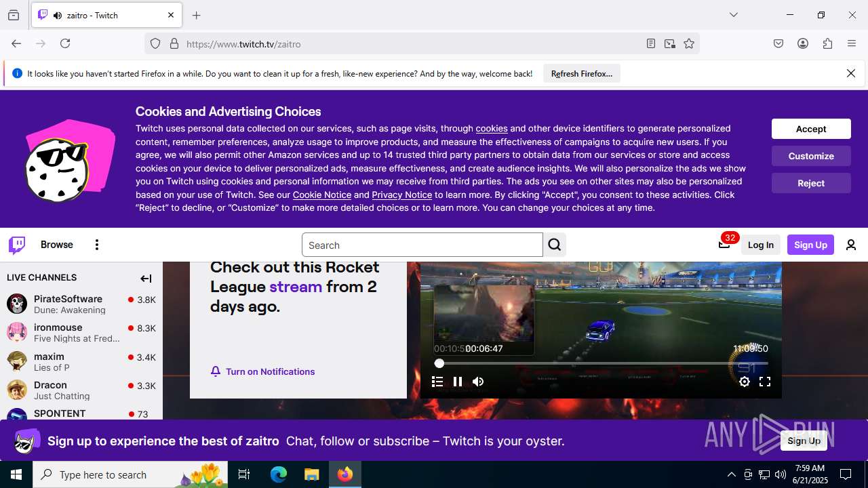Open the list all tabs dropdown
Screen dimensions: 868x488
pos(733,15)
